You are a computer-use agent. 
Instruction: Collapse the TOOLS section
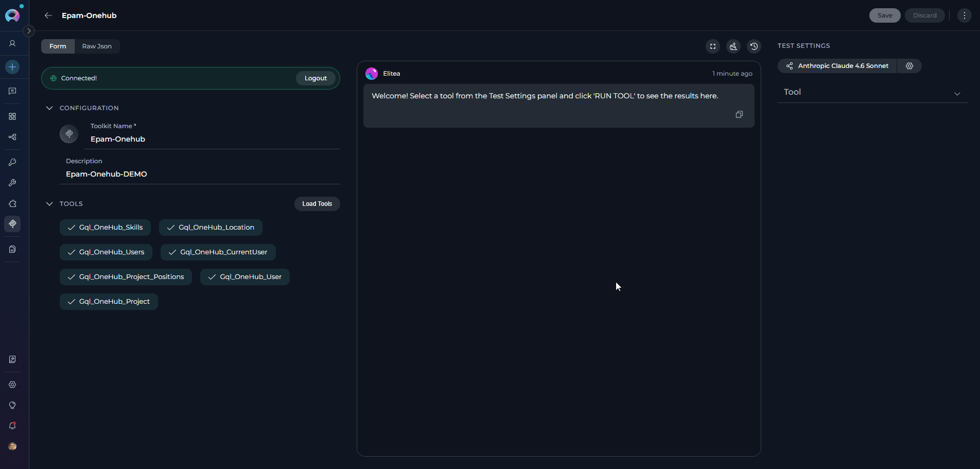click(x=49, y=204)
